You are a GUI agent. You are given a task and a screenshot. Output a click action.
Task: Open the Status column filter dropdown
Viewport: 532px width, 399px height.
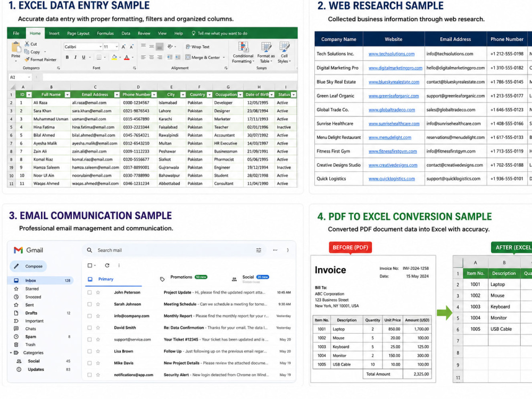pos(294,95)
